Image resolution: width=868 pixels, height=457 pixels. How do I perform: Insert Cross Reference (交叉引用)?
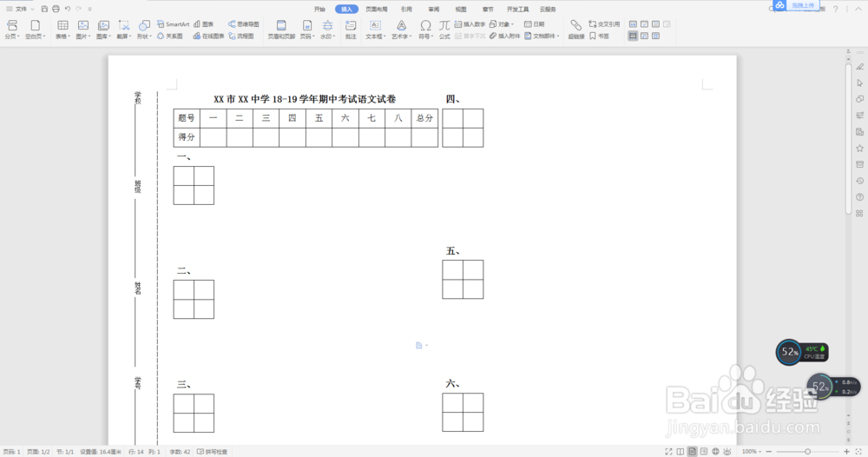tap(604, 24)
